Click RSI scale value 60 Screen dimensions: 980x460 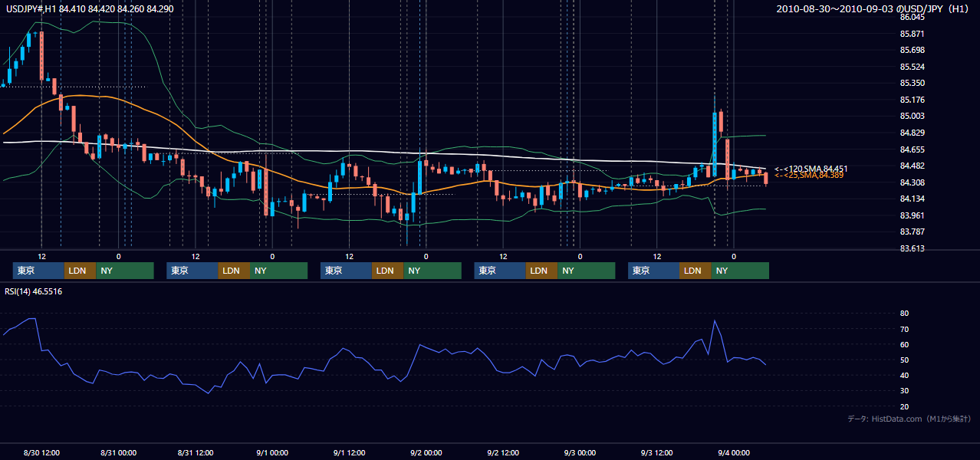[x=904, y=344]
